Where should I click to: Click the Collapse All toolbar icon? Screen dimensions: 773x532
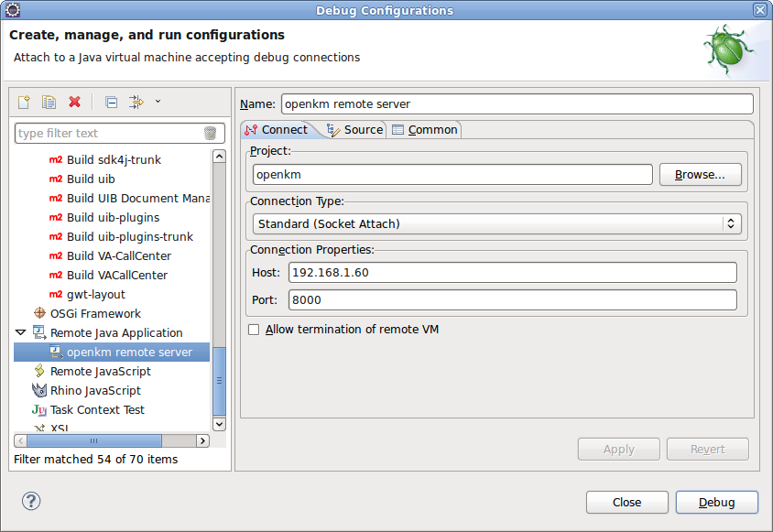111,102
